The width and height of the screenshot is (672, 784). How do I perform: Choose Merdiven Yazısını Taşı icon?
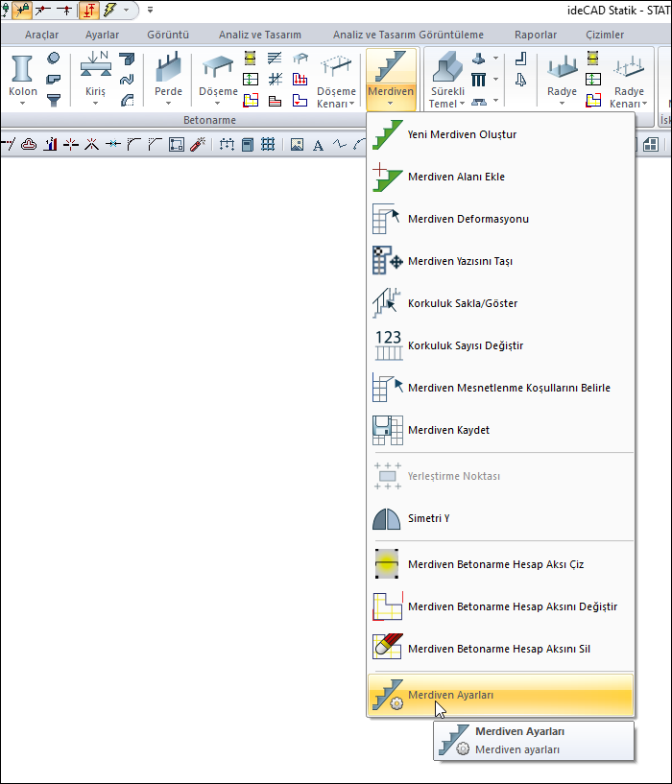[387, 261]
